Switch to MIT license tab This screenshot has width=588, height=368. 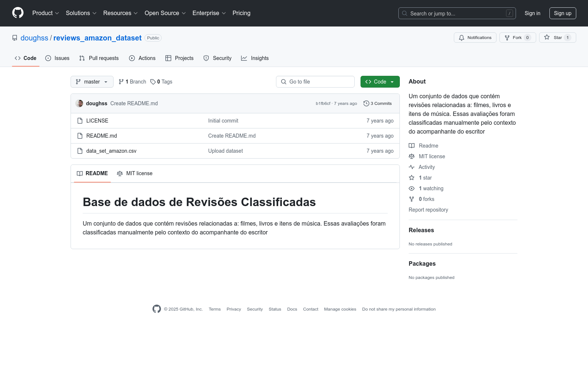pyautogui.click(x=135, y=173)
